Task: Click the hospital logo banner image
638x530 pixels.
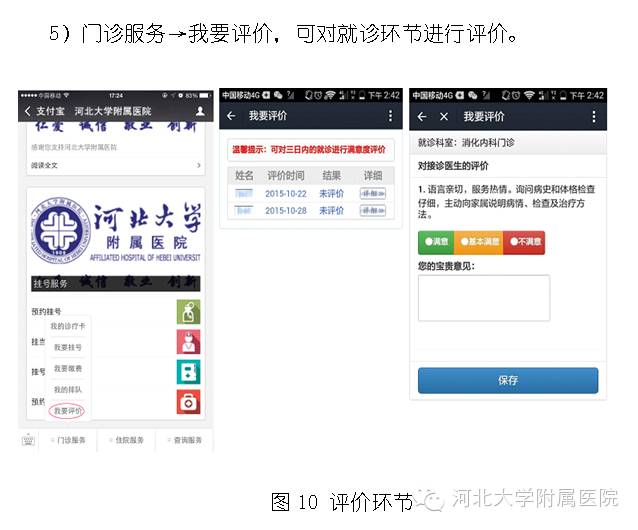Action: click(x=116, y=231)
